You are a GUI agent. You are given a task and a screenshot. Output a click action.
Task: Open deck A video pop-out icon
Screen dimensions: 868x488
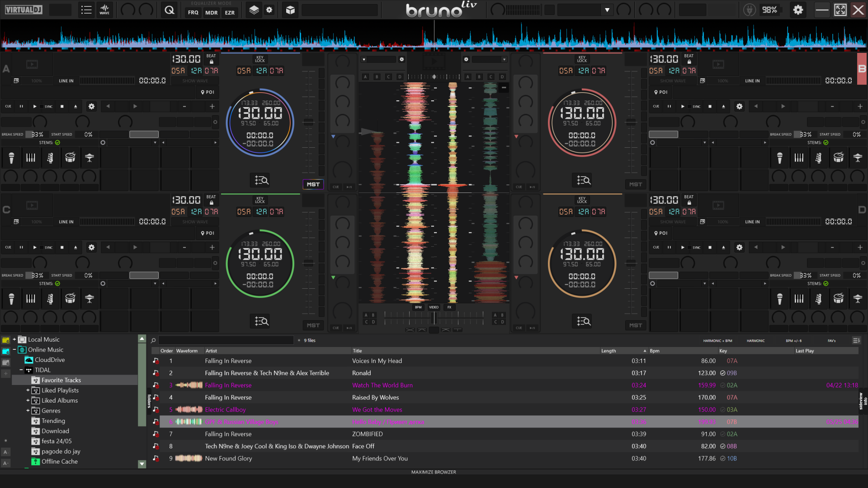(x=16, y=81)
